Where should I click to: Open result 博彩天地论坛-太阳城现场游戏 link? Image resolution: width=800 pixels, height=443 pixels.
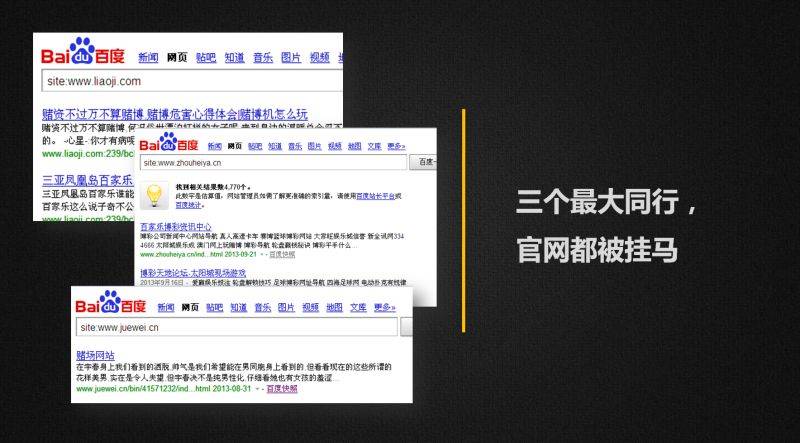pos(193,273)
